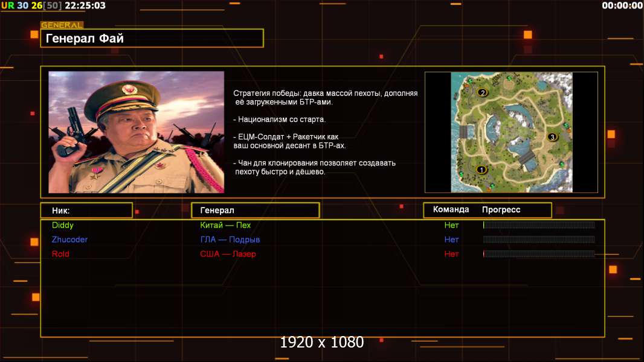Click the supply marker on the map's northern clearing
The height and width of the screenshot is (362, 644).
tap(509, 78)
